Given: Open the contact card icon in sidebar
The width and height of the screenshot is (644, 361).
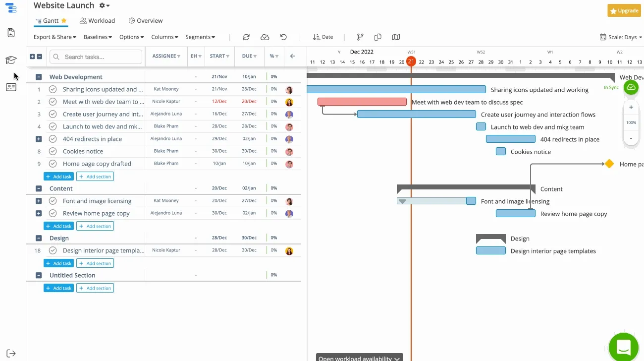Looking at the screenshot, I should [11, 87].
